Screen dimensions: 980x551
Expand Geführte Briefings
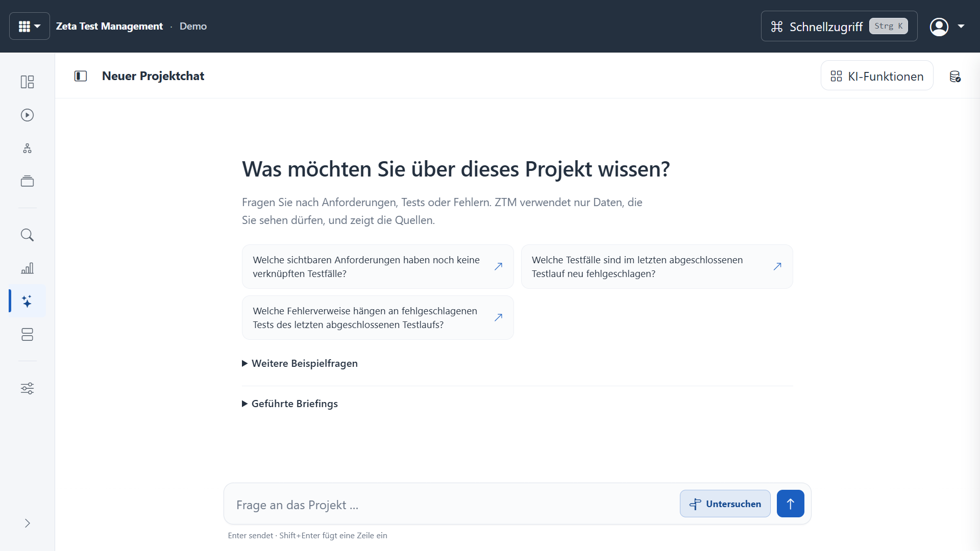click(290, 404)
